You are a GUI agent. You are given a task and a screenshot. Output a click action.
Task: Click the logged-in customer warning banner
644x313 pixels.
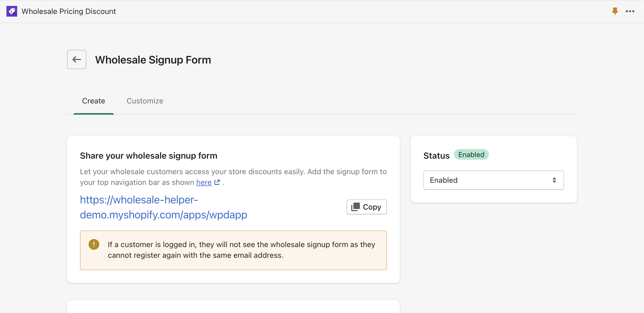pyautogui.click(x=233, y=250)
